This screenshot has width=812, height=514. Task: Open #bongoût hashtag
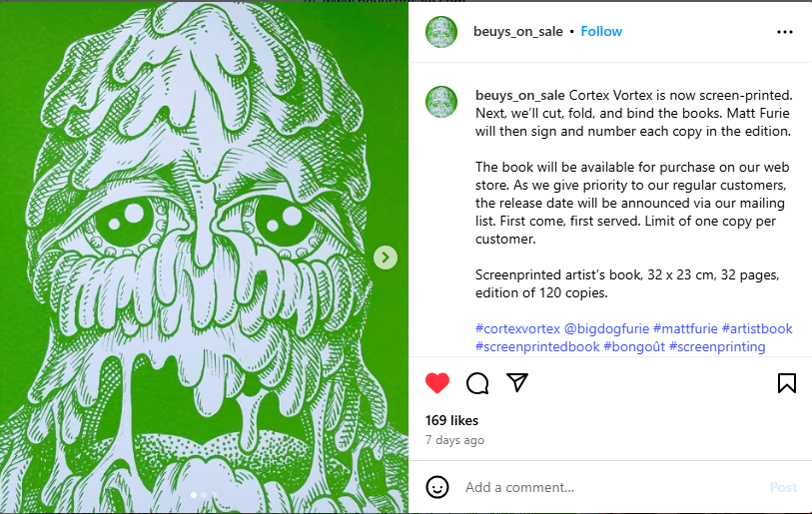pyautogui.click(x=634, y=346)
